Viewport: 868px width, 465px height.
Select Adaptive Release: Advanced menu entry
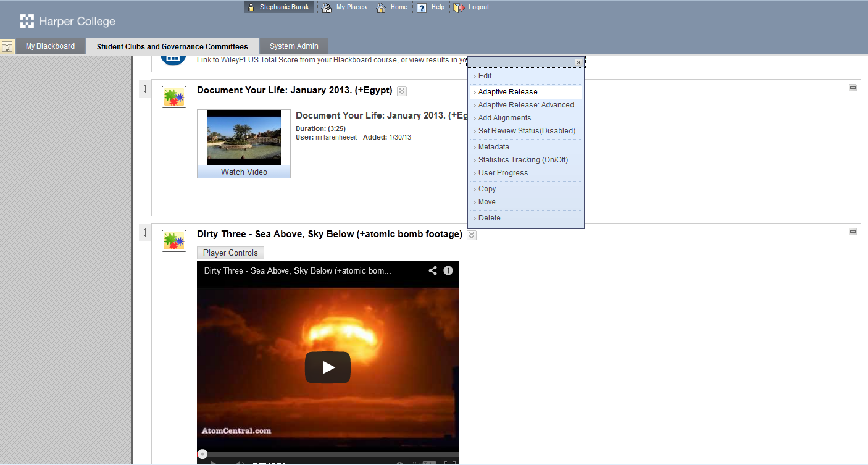(x=526, y=105)
